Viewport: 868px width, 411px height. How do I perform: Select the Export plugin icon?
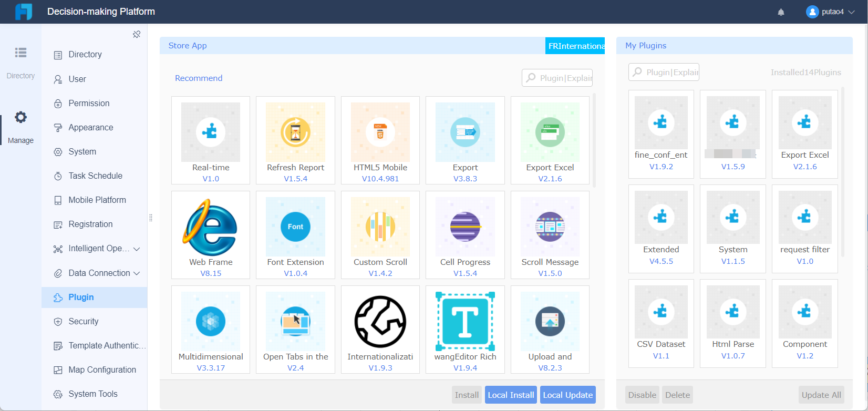pyautogui.click(x=465, y=132)
